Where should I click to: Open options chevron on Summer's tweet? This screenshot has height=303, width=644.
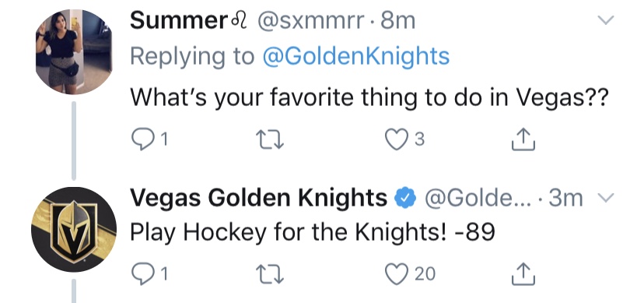point(605,20)
